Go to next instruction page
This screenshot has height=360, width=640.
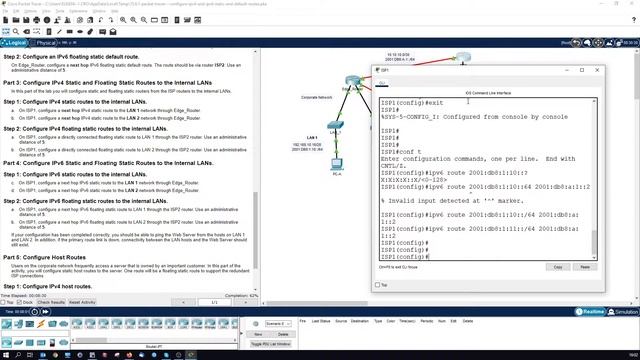pyautogui.click(x=245, y=302)
